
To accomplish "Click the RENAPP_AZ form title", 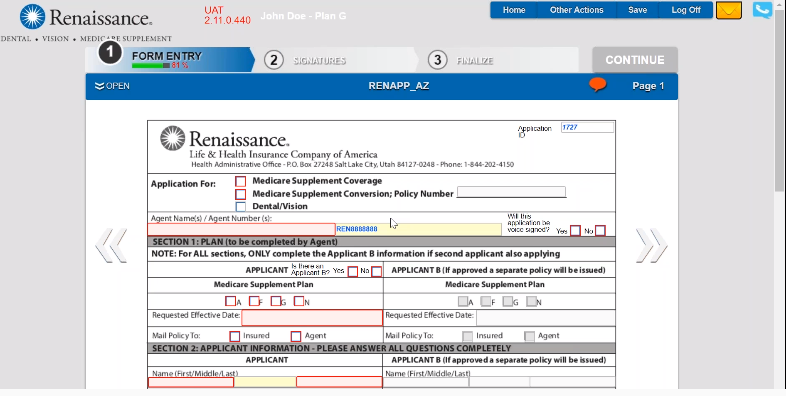I will point(399,86).
